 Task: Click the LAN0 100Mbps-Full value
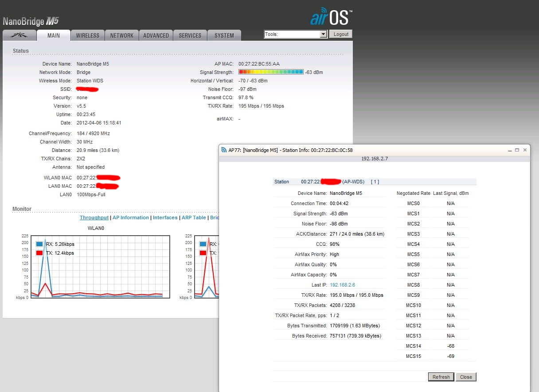tap(91, 194)
